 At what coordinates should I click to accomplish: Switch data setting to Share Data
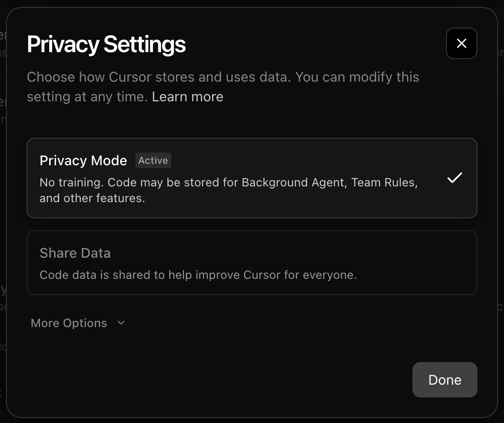tap(252, 262)
